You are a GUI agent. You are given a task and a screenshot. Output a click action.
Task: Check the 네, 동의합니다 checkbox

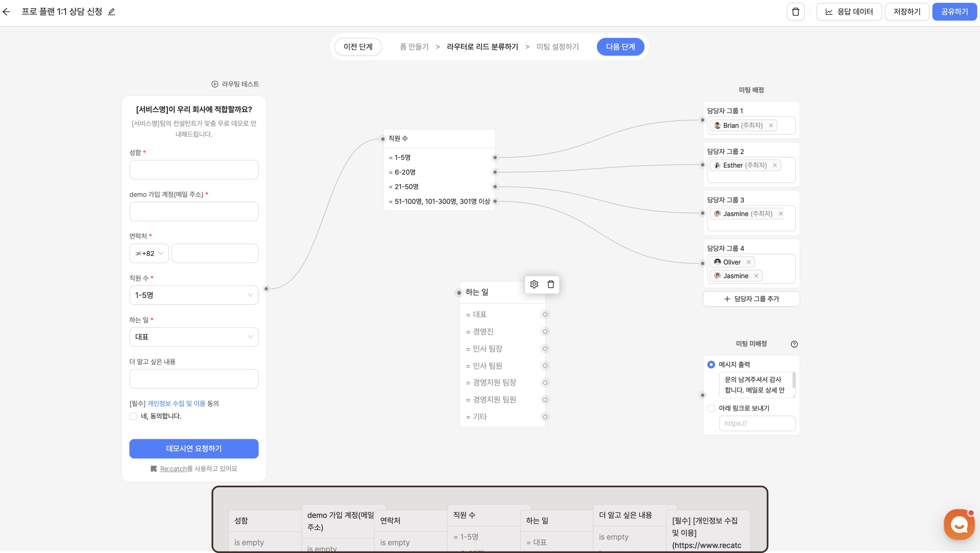coord(133,416)
